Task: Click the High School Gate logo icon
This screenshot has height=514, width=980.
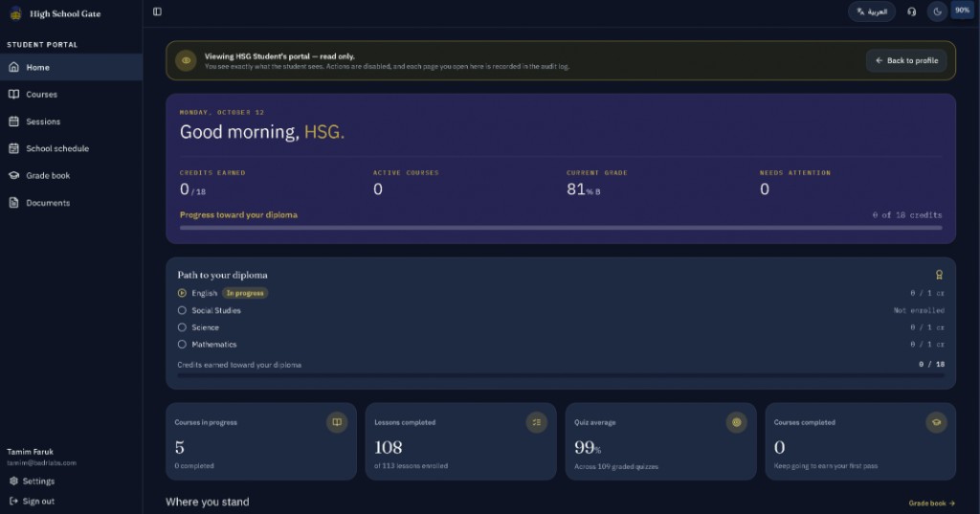Action: [15, 13]
